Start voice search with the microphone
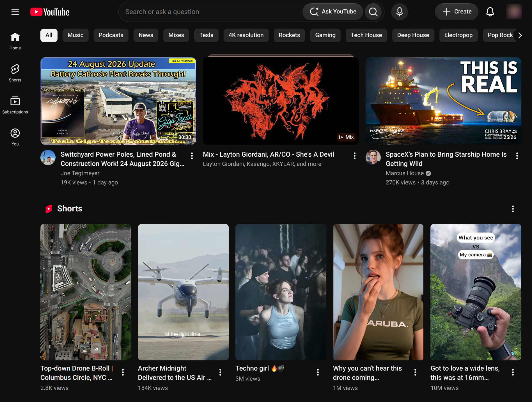532x402 pixels. pos(400,12)
